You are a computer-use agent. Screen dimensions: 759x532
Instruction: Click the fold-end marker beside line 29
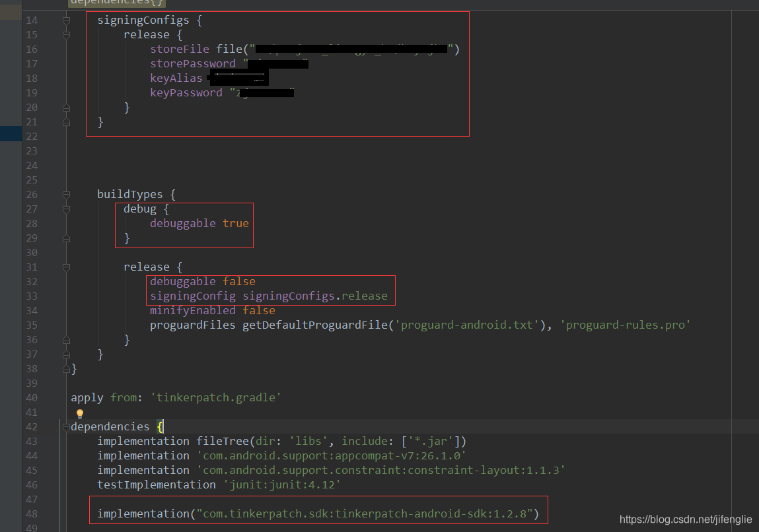(65, 238)
